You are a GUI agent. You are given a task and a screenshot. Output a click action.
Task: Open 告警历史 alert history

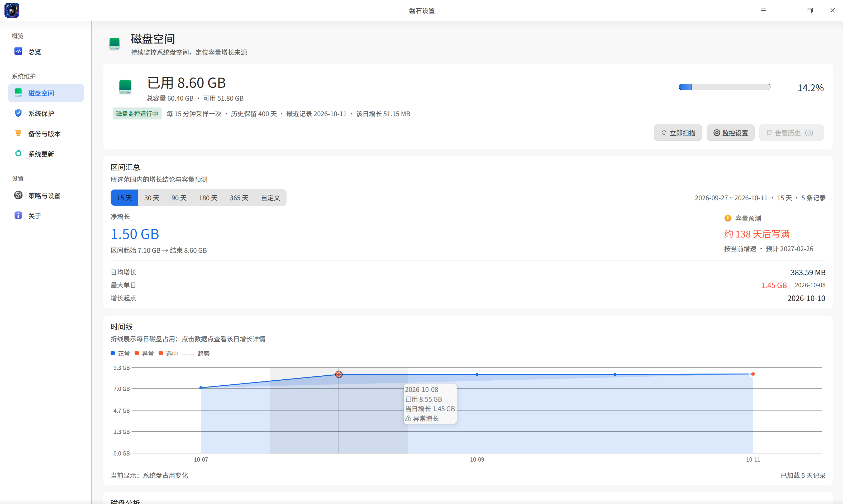[x=791, y=133]
